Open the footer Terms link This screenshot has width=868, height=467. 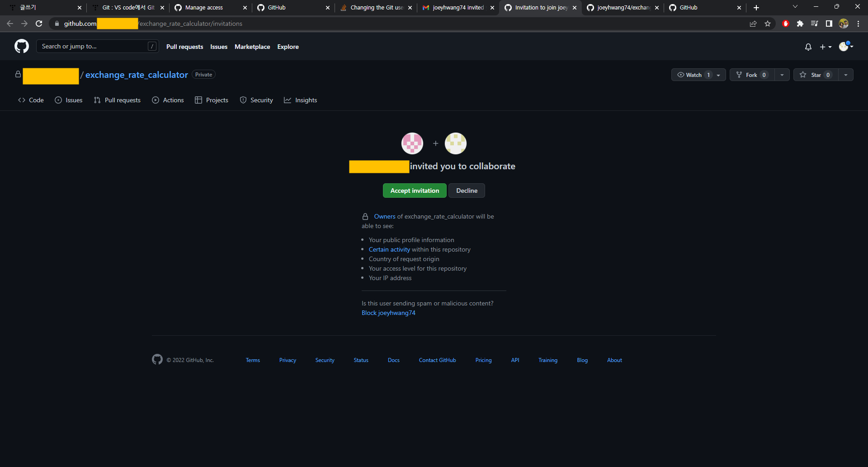pyautogui.click(x=253, y=360)
